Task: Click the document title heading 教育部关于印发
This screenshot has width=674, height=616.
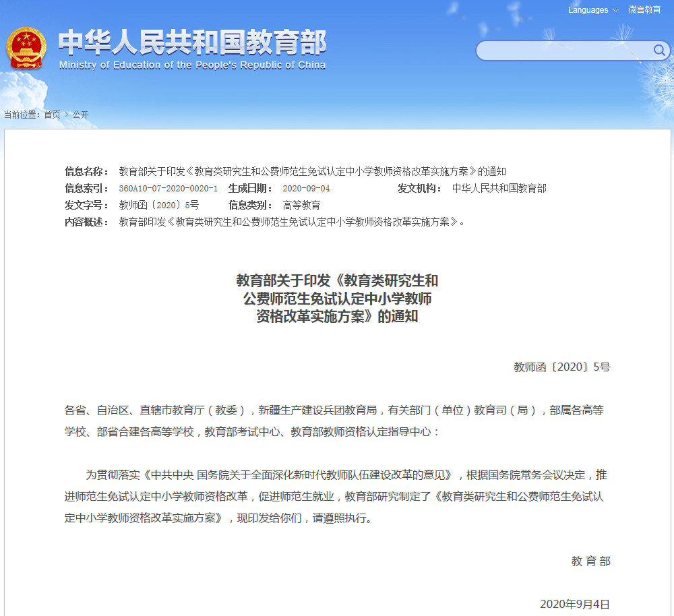Action: tap(337, 299)
